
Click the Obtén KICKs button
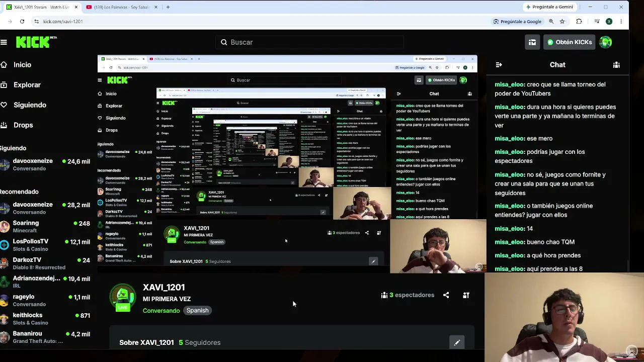tap(569, 42)
